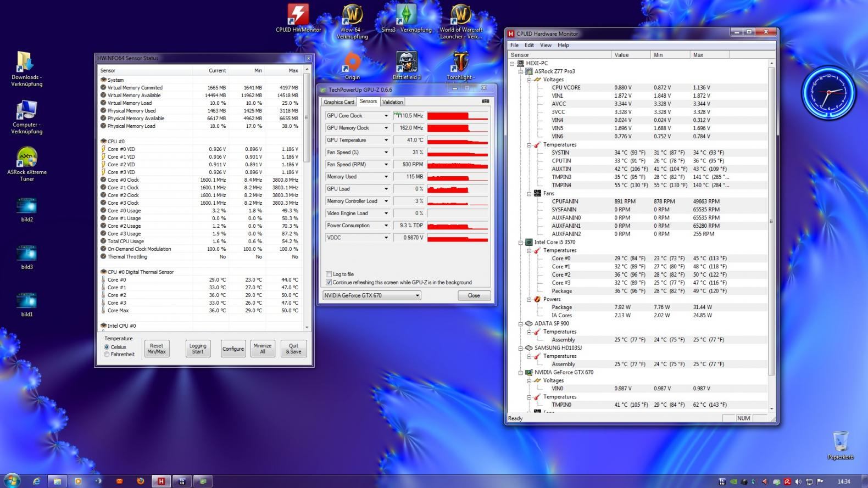Image resolution: width=868 pixels, height=488 pixels.
Task: Open the Power Consumption dropdown
Action: tap(386, 226)
